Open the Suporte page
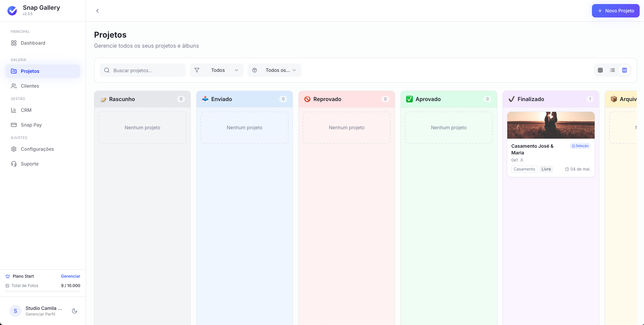644x325 pixels. pyautogui.click(x=43, y=164)
